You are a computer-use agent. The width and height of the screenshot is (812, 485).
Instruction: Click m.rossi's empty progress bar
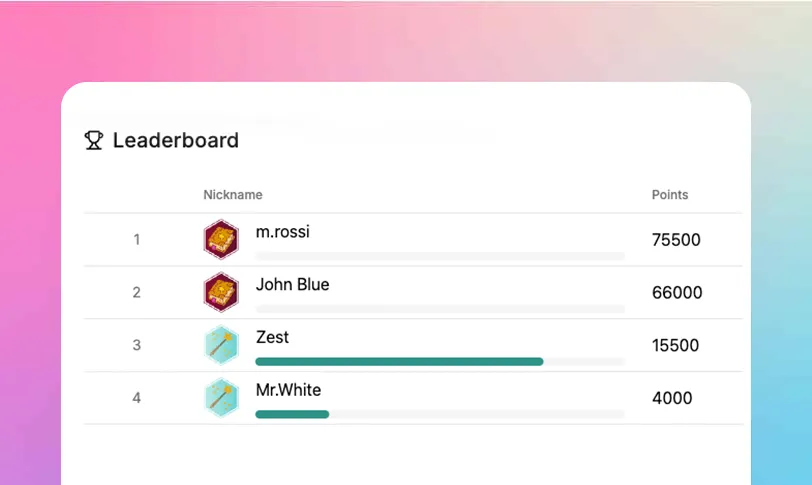pos(440,256)
